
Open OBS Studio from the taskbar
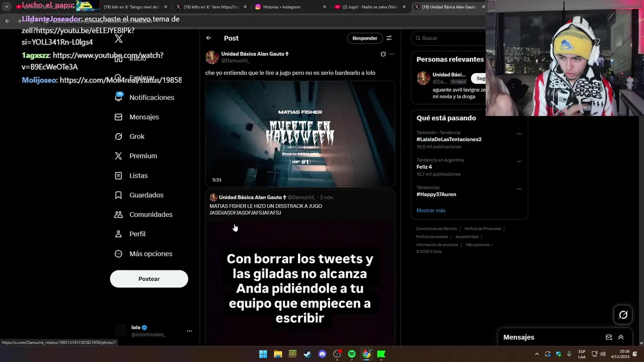337,354
